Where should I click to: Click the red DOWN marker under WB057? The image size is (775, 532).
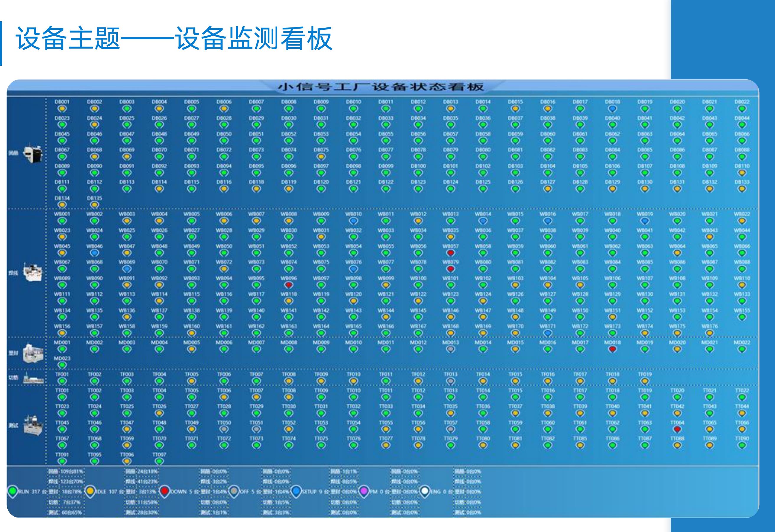[x=450, y=253]
